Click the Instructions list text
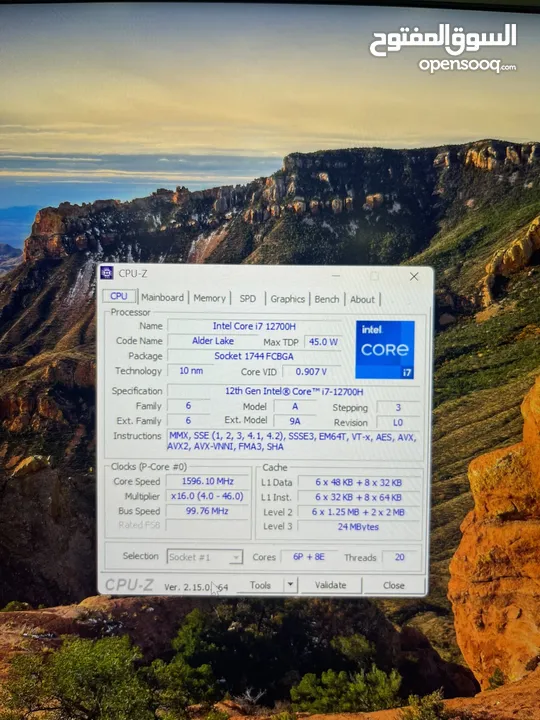Image resolution: width=540 pixels, height=720 pixels. 293,441
